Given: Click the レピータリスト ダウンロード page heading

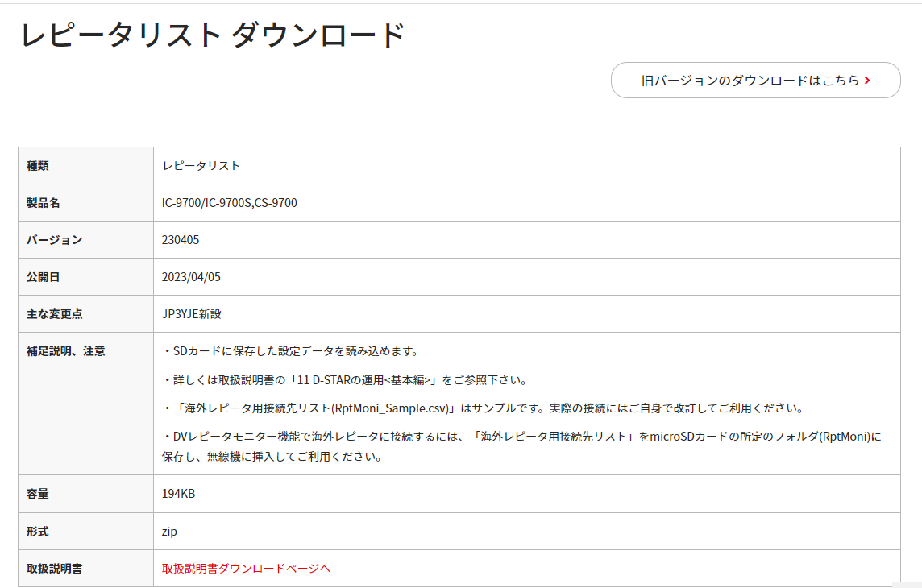Looking at the screenshot, I should click(x=213, y=35).
